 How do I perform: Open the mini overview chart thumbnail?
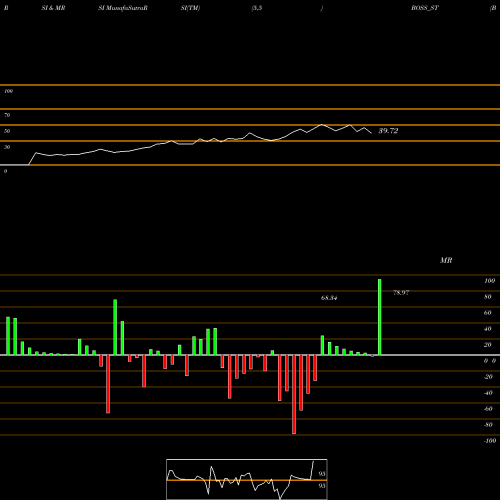point(247,479)
